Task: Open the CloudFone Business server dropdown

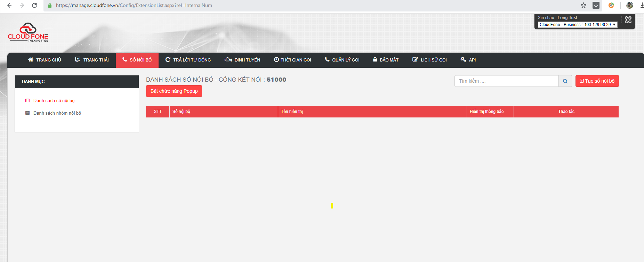Action: click(577, 25)
